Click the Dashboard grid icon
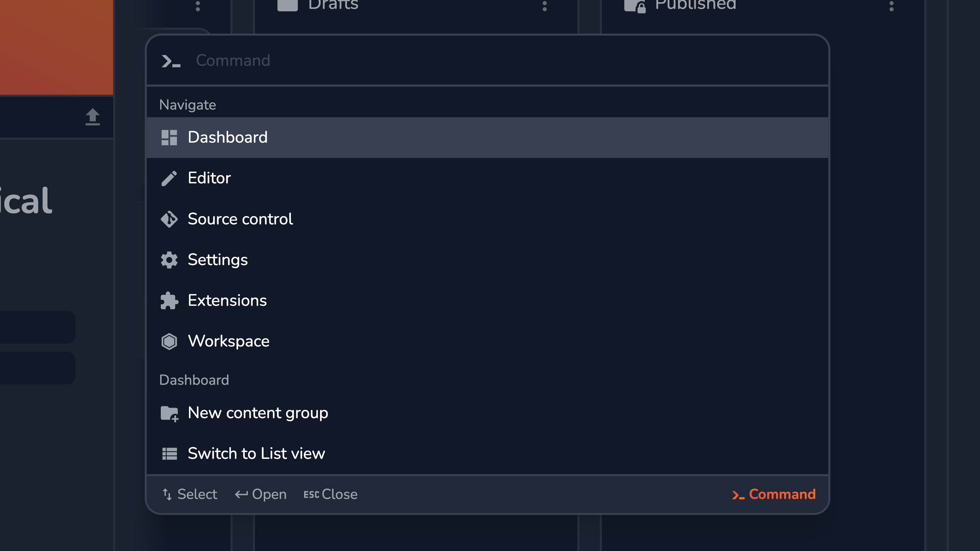This screenshot has height=551, width=980. coord(169,137)
